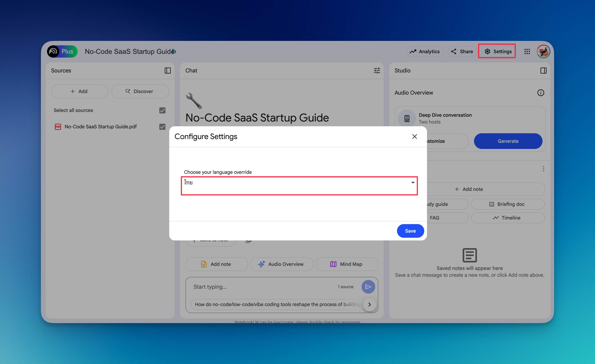Image resolution: width=595 pixels, height=364 pixels.
Task: Click the send message arrow icon
Action: [x=368, y=287]
